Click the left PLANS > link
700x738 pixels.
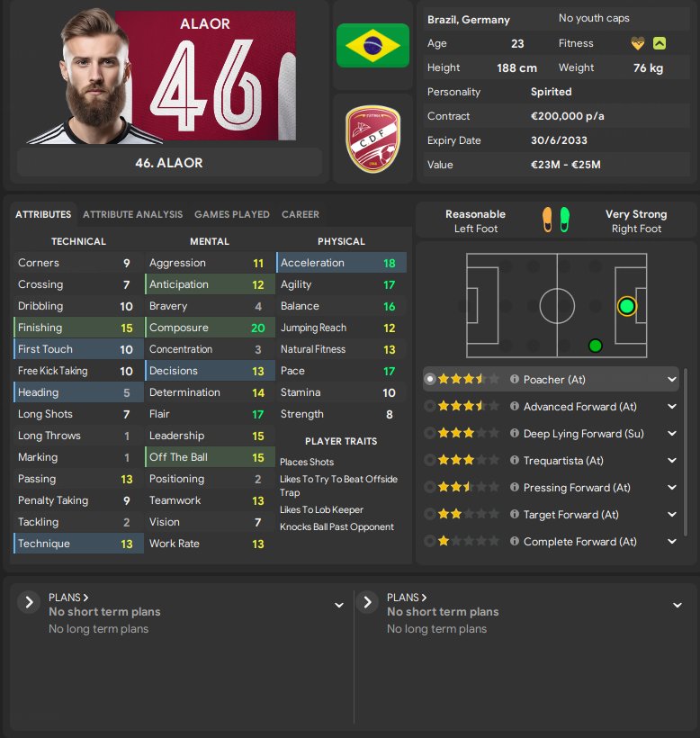(68, 598)
